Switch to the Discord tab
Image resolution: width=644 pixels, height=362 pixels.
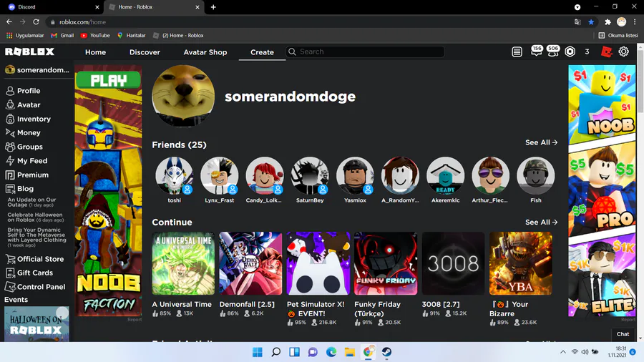pos(52,7)
